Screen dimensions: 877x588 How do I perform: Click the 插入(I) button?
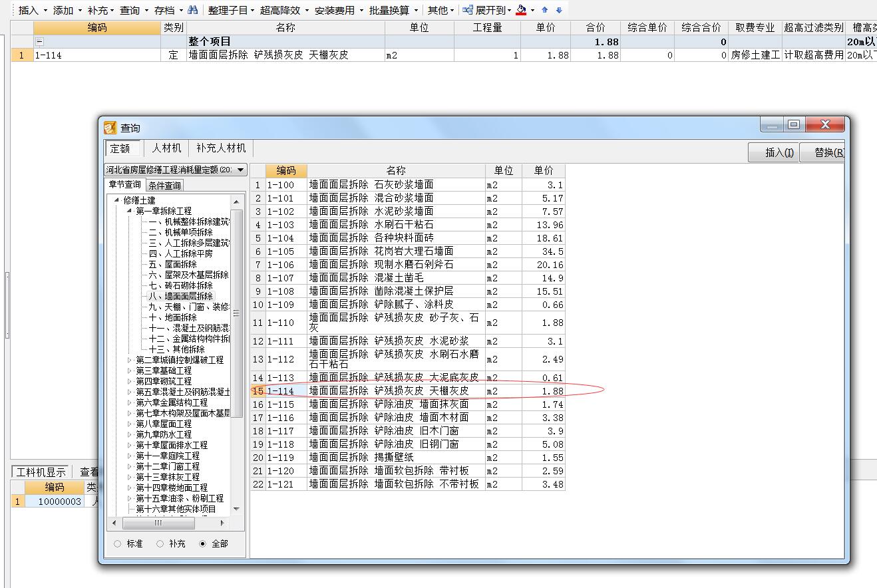[x=774, y=152]
